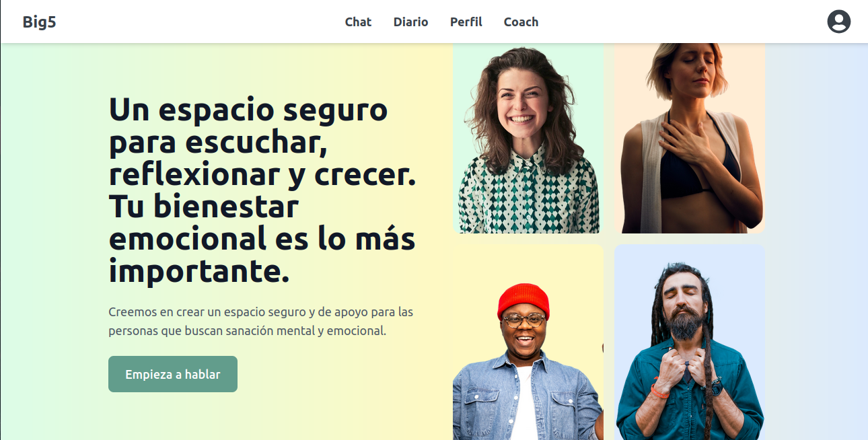
Task: Click the Empieza a hablar button
Action: (173, 374)
